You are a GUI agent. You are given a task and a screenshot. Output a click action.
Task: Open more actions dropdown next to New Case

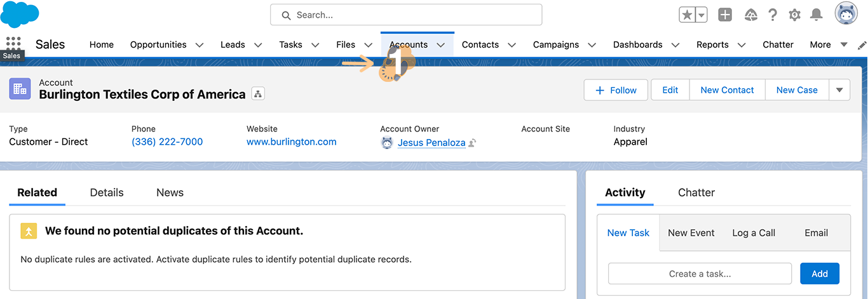[839, 90]
